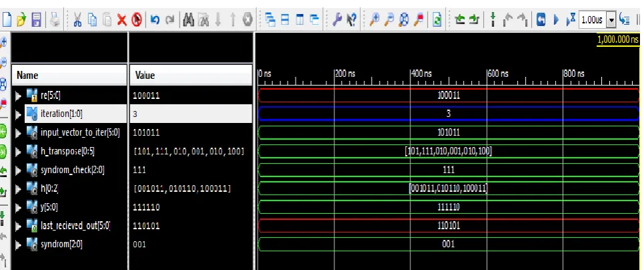Screen dimensions: 644x270
Task: Select the input_vector_to_iter[5:0] signal
Action: 80,132
